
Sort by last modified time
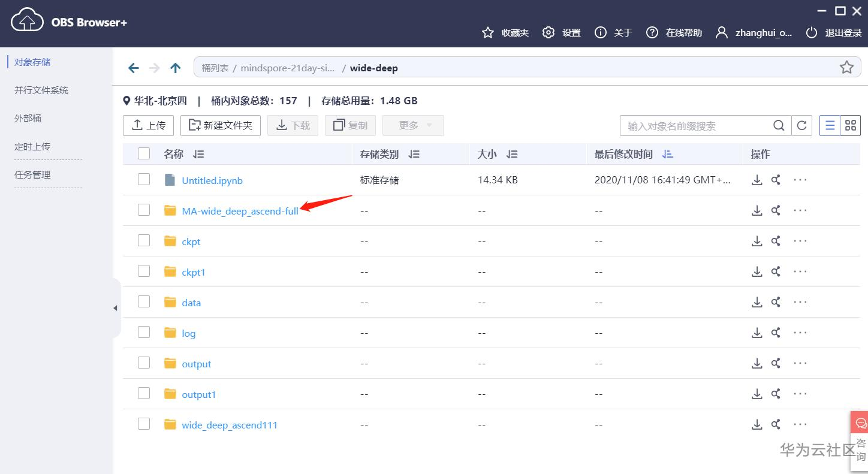tap(667, 155)
